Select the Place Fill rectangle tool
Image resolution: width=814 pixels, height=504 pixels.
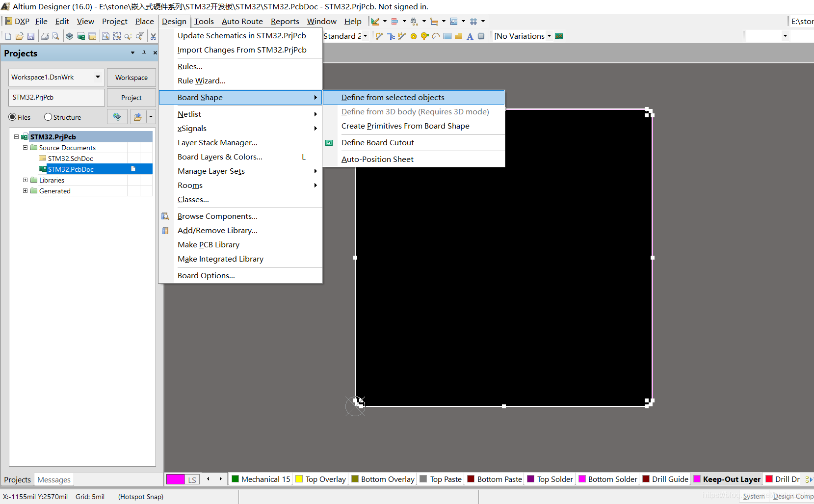click(447, 36)
